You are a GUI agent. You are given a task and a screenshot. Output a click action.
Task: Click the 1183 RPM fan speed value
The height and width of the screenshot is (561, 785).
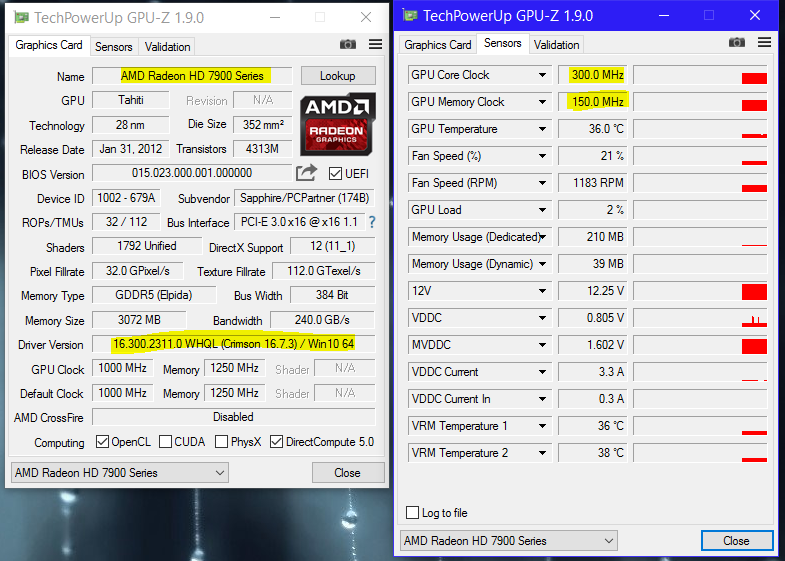pos(593,183)
